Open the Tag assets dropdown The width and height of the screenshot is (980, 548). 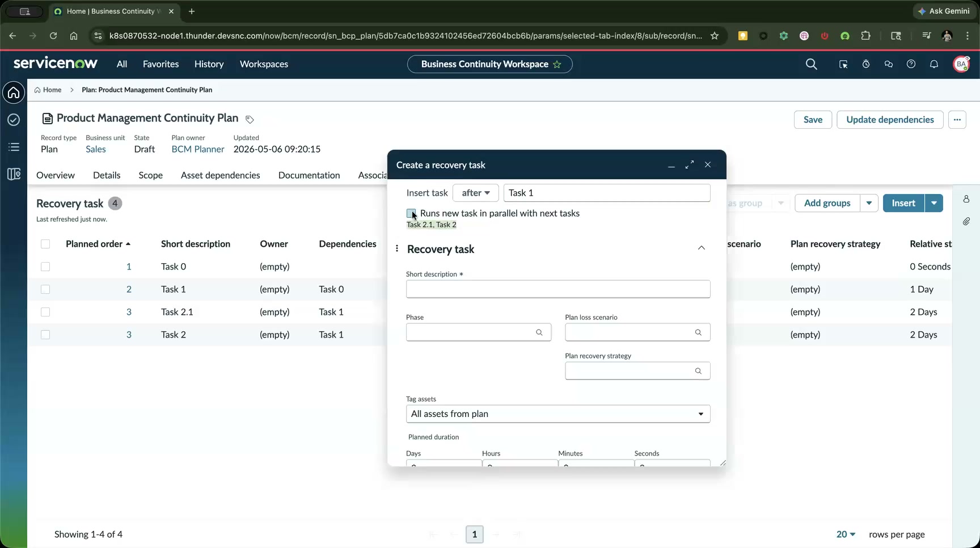[x=558, y=414]
